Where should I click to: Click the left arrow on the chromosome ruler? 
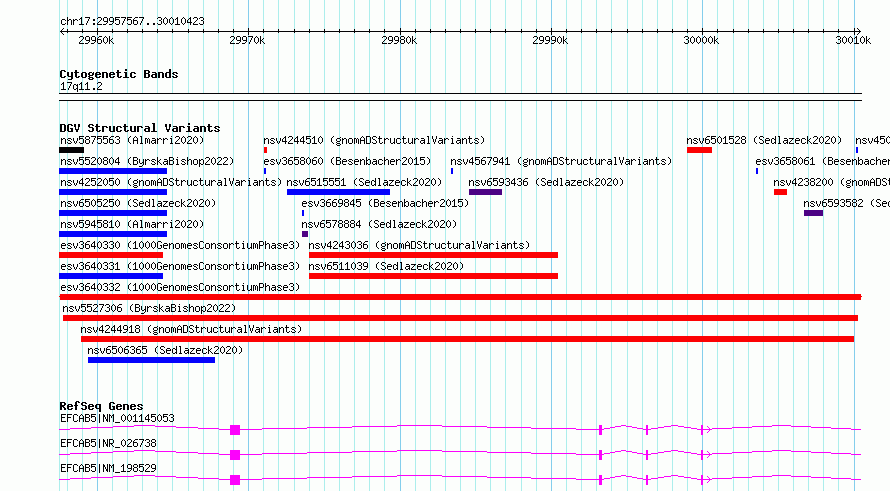[63, 32]
